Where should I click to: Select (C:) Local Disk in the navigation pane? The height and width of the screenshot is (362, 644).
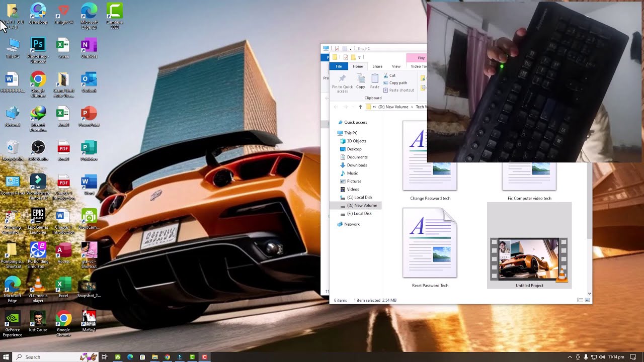coord(359,198)
